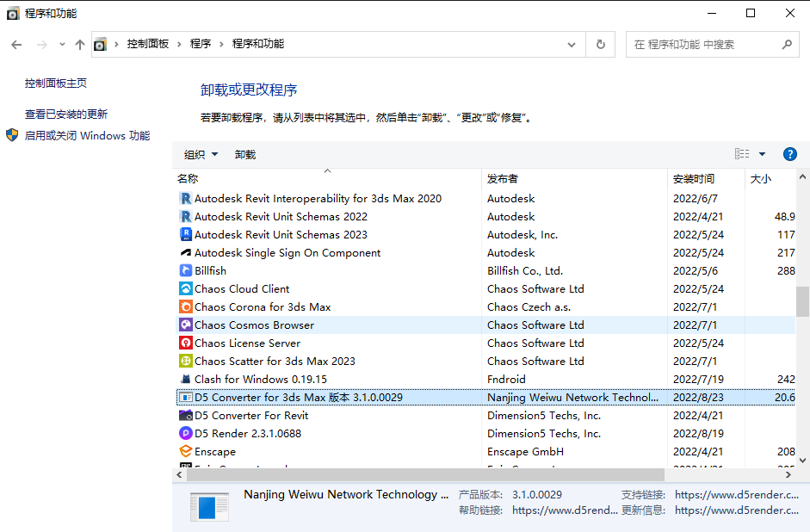Refresh the programs list

tap(600, 45)
